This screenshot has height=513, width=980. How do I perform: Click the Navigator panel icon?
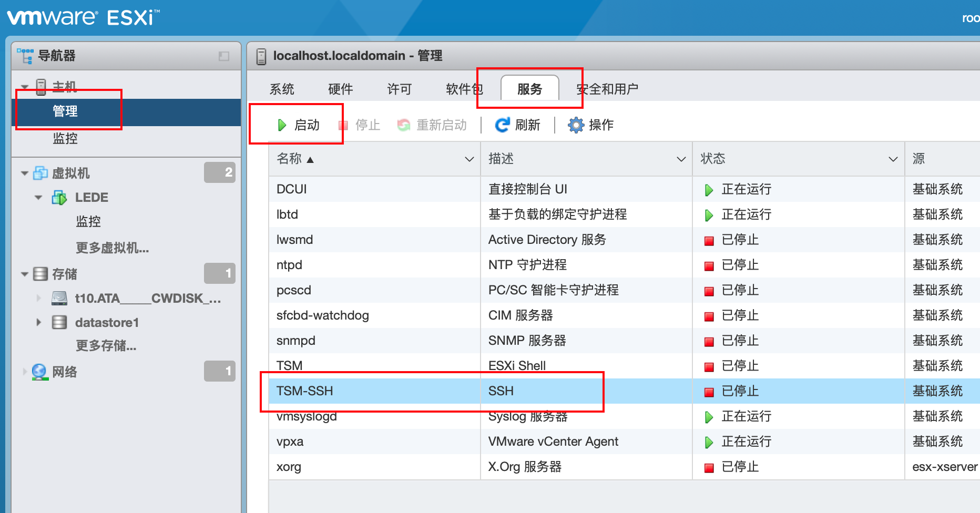(x=25, y=56)
